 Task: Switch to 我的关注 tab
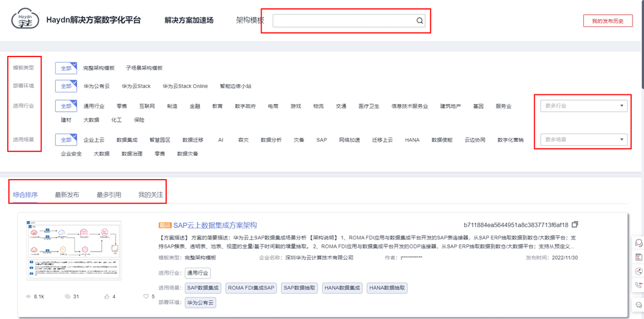tap(151, 194)
